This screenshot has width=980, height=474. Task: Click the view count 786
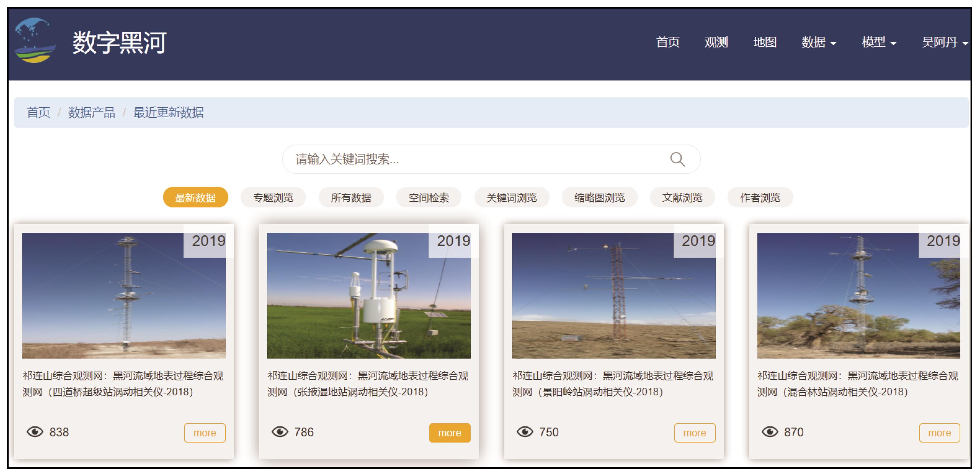[x=304, y=432]
